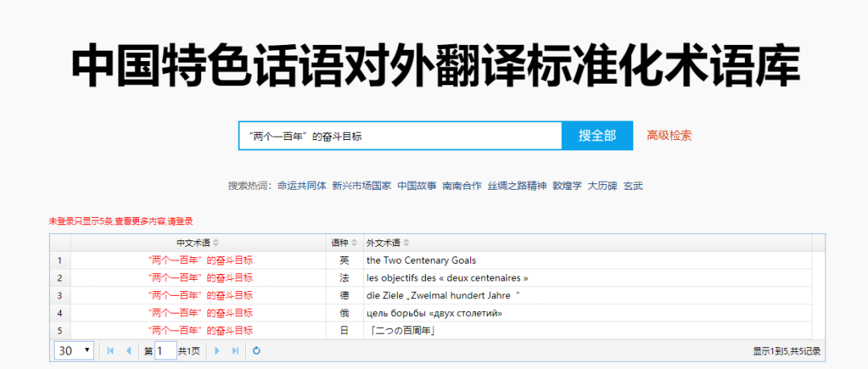Image resolution: width=868 pixels, height=369 pixels.
Task: Open the English term row Two Centenary Goals
Action: pos(420,260)
